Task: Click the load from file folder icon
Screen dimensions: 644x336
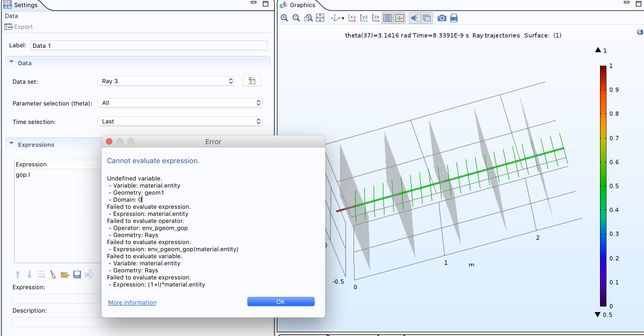Action: (x=65, y=275)
